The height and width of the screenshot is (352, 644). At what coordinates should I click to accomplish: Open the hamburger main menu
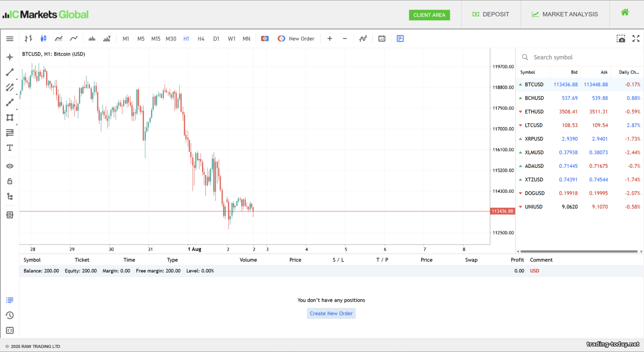coord(10,39)
